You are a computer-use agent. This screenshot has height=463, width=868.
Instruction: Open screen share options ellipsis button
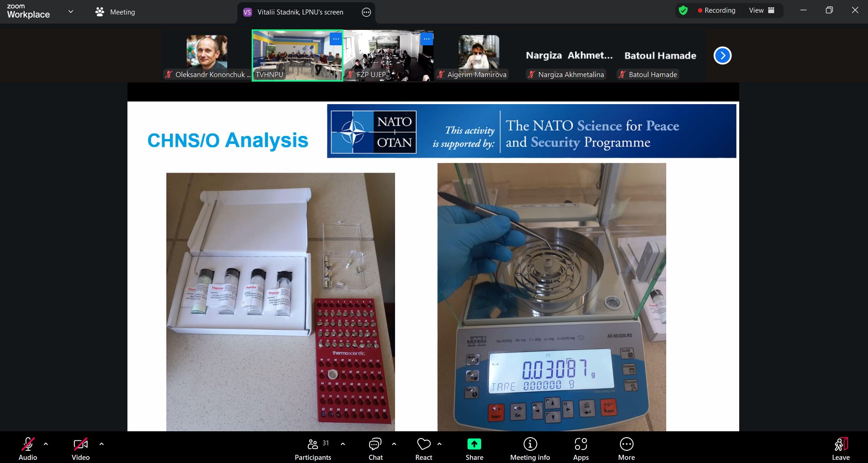[x=366, y=13]
